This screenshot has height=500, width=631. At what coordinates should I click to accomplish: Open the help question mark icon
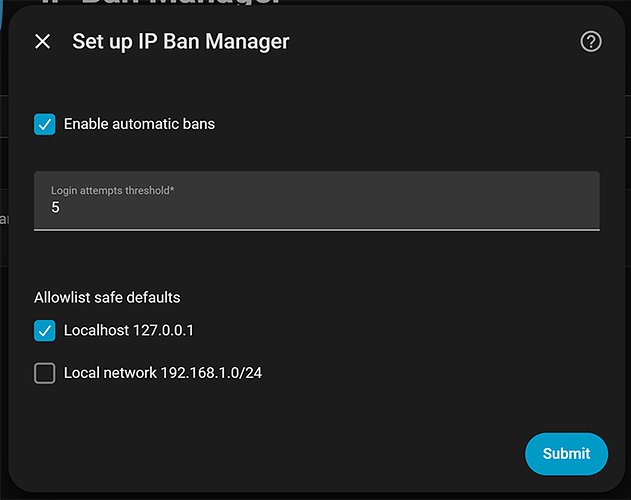(x=591, y=41)
